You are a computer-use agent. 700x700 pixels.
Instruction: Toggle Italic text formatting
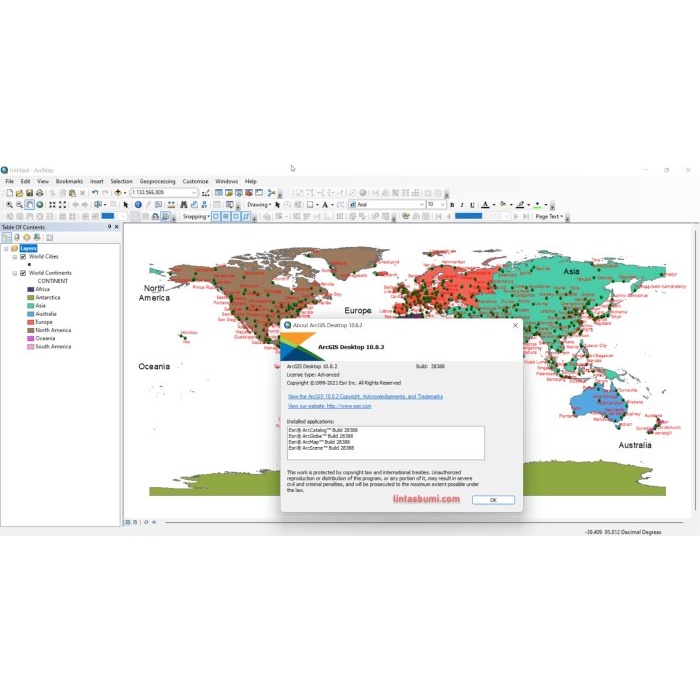(x=462, y=205)
